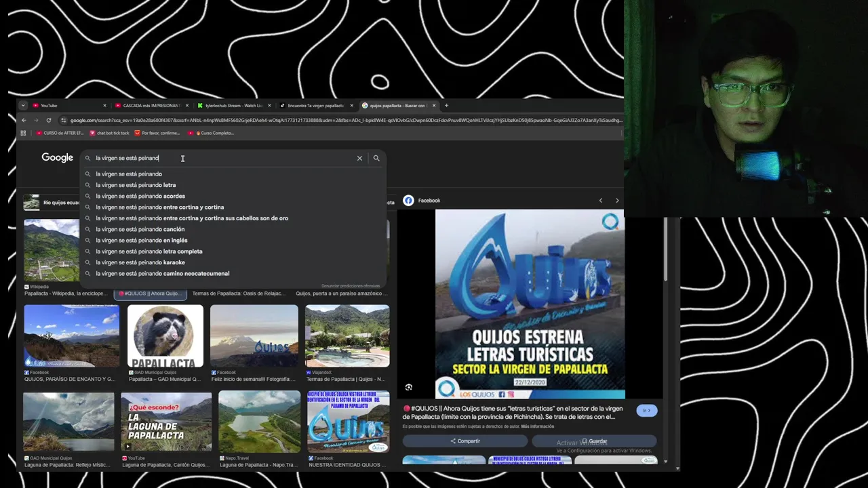Screen dimensions: 868x488
Task: Click 'Quijos, puerta a un paraíso amazónico' caption
Action: 342,293
